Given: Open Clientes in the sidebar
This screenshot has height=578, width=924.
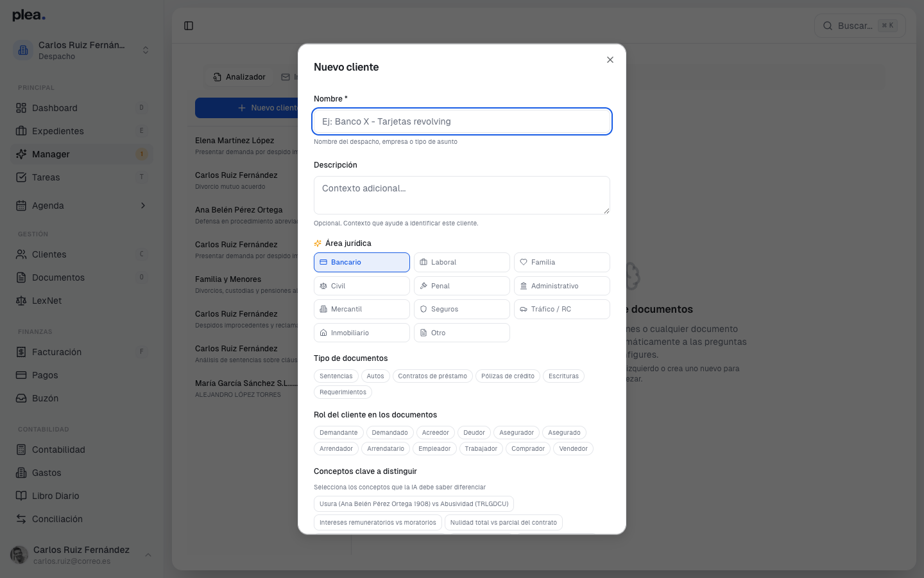Looking at the screenshot, I should click(x=82, y=254).
